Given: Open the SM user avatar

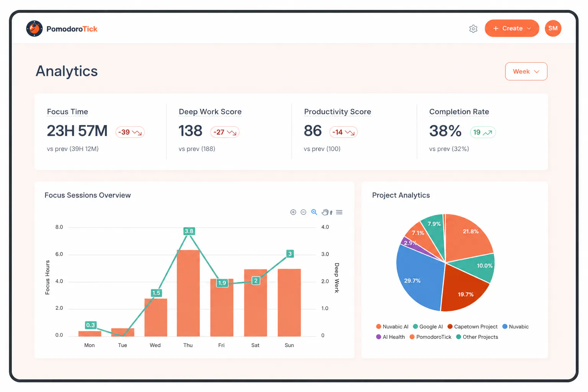Looking at the screenshot, I should click(553, 28).
